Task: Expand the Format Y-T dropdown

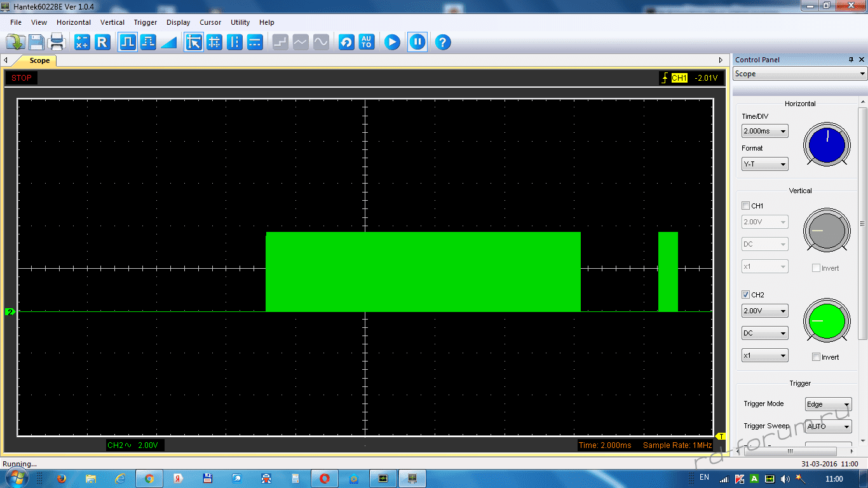Action: coord(764,165)
